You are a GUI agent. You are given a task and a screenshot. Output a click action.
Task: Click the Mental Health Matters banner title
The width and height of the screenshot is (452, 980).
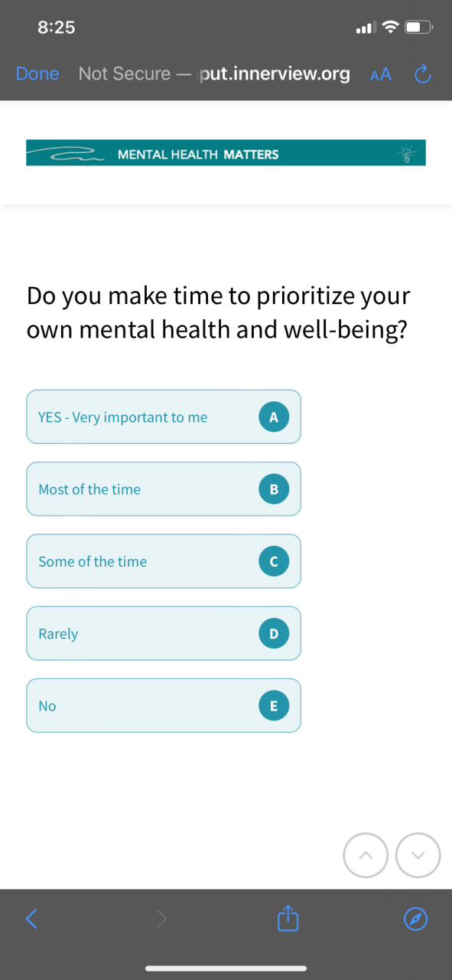pyautogui.click(x=198, y=154)
